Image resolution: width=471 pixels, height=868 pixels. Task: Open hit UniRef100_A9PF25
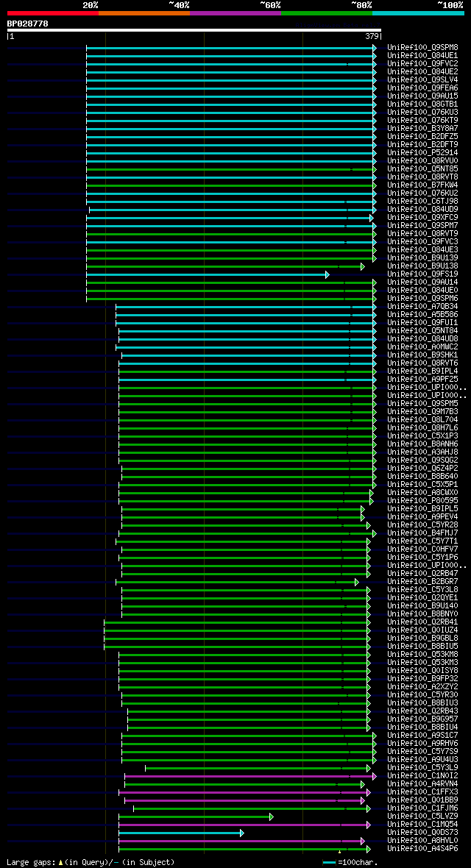(422, 379)
